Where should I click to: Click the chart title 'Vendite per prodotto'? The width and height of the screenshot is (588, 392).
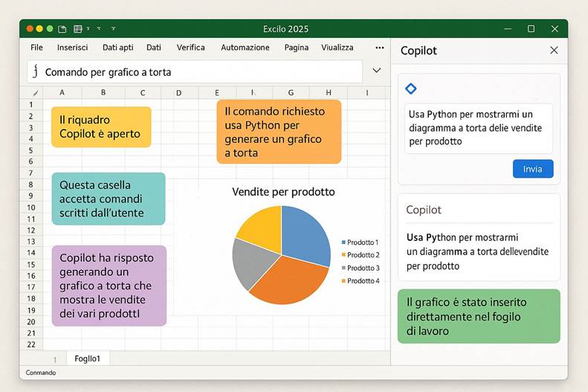tap(283, 192)
